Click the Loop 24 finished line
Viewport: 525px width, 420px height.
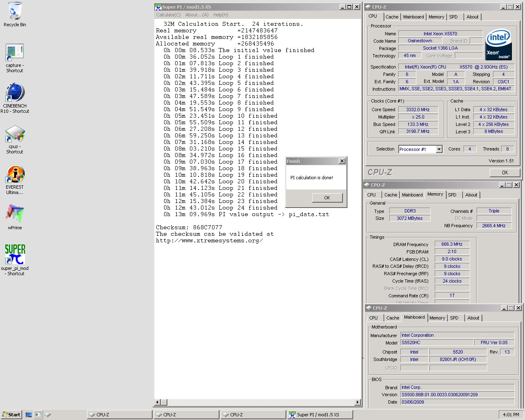[221, 208]
